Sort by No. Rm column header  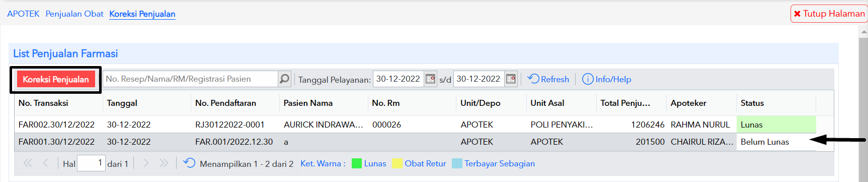(412, 103)
